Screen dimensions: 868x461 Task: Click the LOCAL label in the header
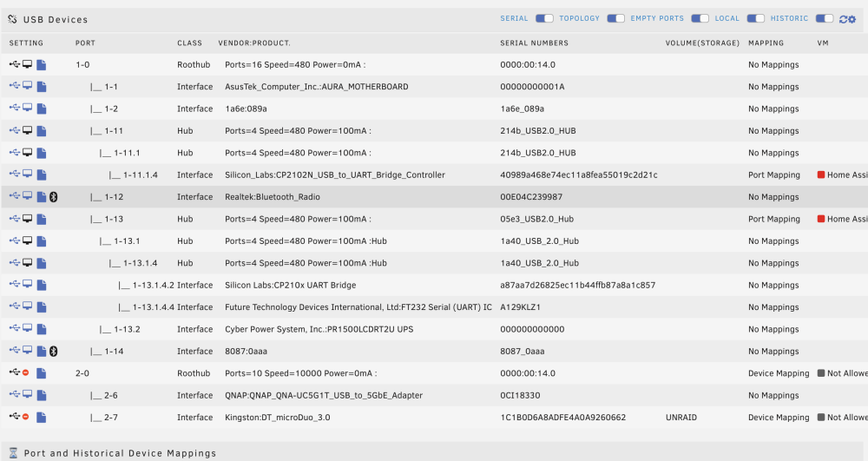pyautogui.click(x=727, y=18)
